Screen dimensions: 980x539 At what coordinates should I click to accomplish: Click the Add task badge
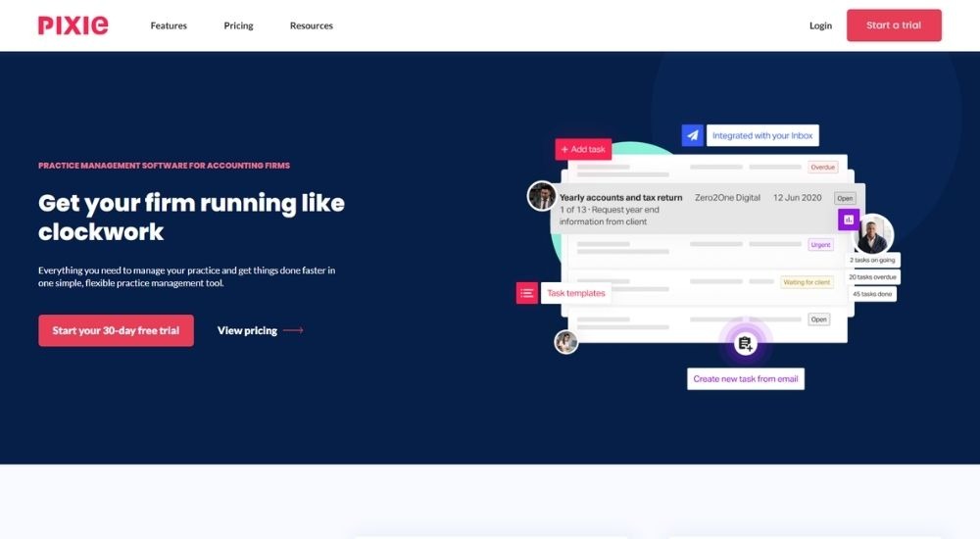tap(583, 149)
